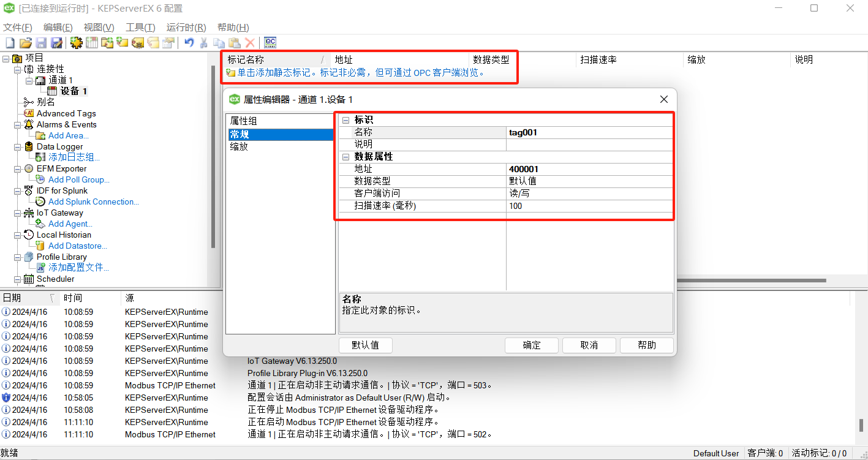This screenshot has width=868, height=460.
Task: Select the 缩放 property group
Action: [239, 147]
